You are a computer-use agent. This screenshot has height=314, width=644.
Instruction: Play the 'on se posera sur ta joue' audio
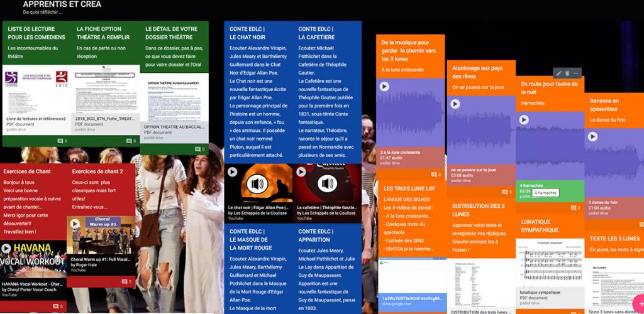455,104
